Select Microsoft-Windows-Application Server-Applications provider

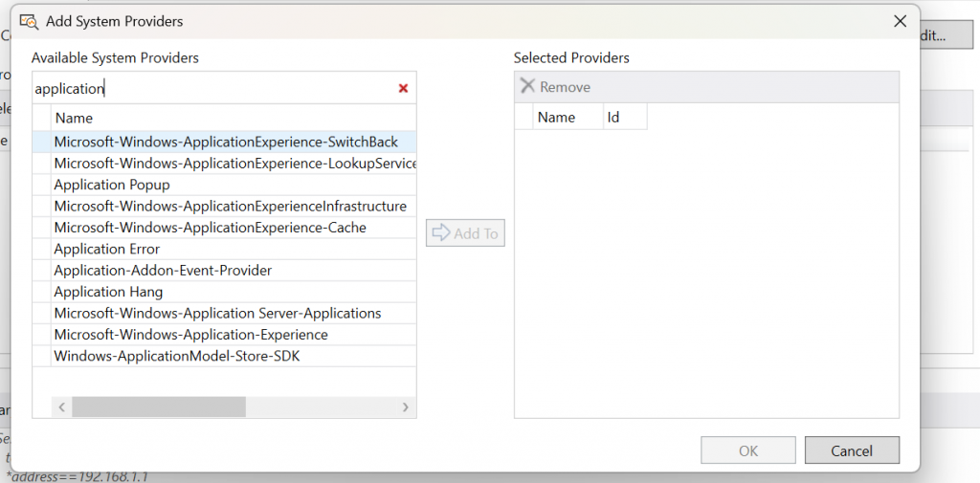(225, 313)
